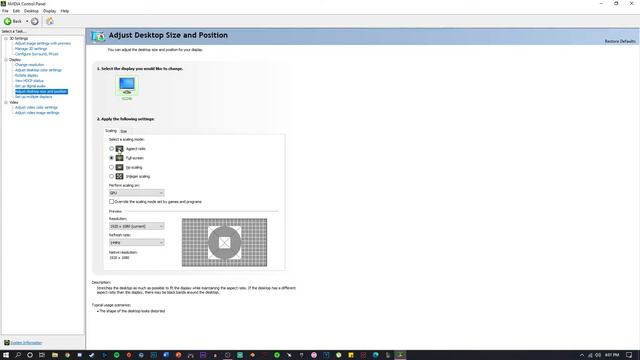Image resolution: width=640 pixels, height=360 pixels.
Task: Click the Restore Defaults link
Action: 620,41
